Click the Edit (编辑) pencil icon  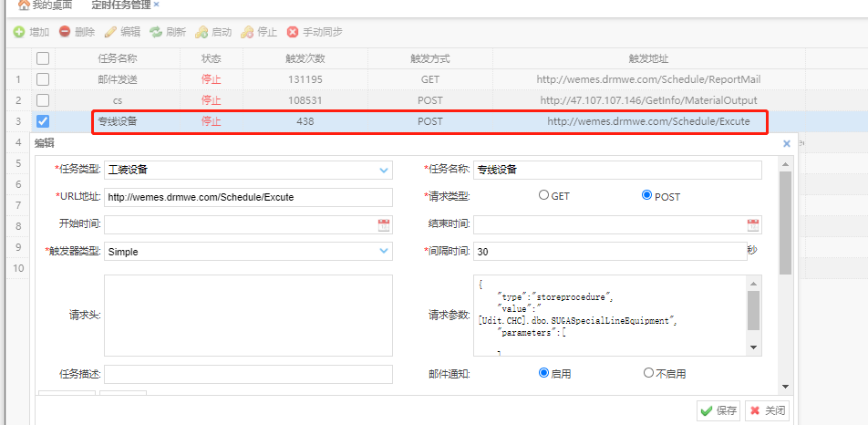(x=110, y=32)
